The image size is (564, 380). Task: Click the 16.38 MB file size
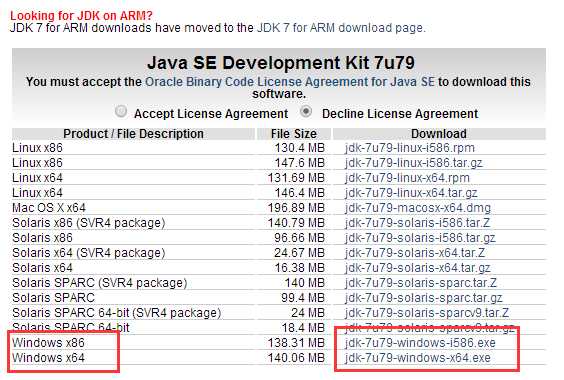299,268
